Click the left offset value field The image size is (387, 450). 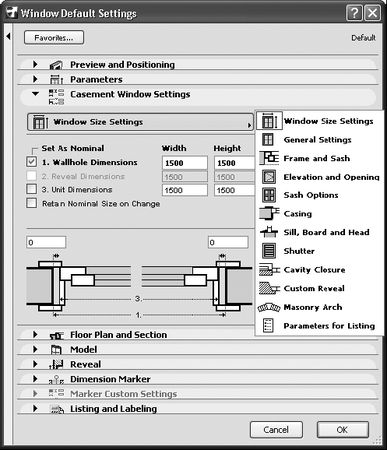tap(46, 242)
